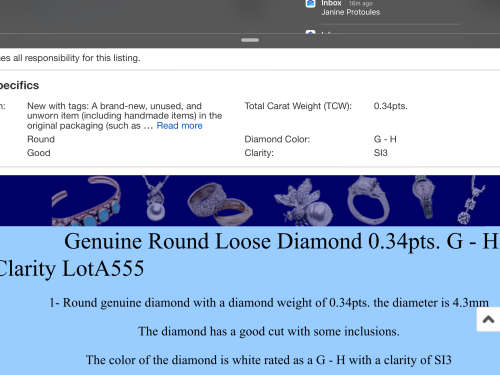Tap the mail app icon beside Inbox
Viewport: 500px width, 375px height.
pos(310,3)
